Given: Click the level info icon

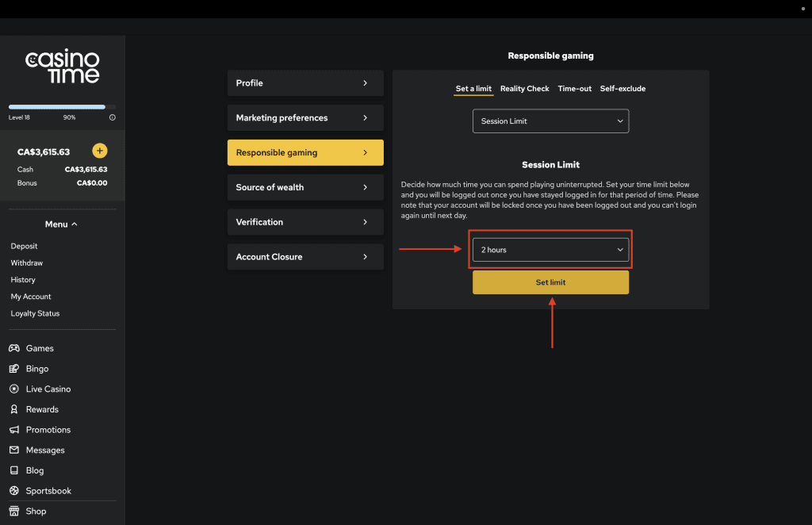Looking at the screenshot, I should point(113,117).
